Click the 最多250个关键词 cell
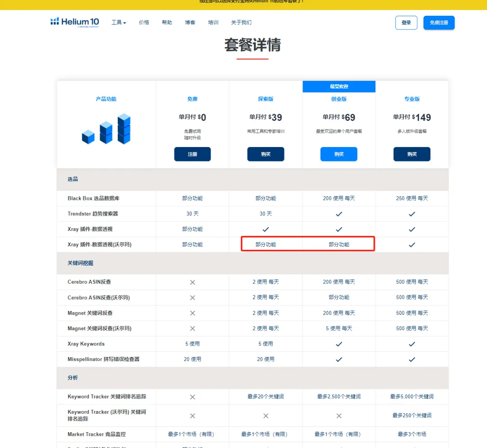487x448 pixels. click(412, 416)
